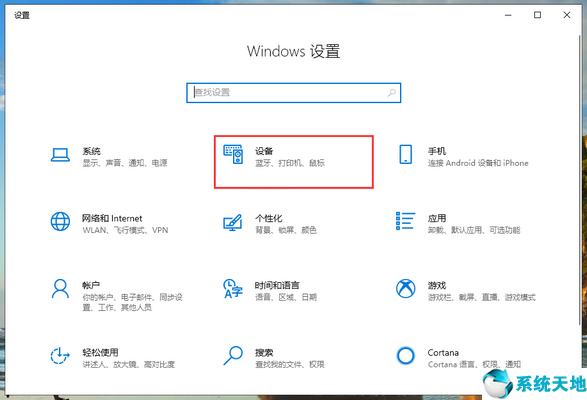Select the 时间和语言 icon

click(233, 289)
